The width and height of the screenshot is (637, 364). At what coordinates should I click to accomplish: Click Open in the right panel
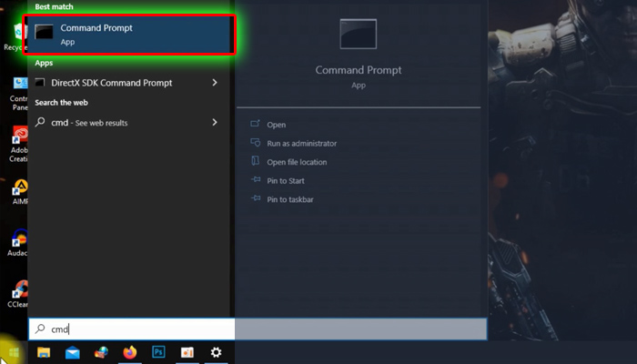276,125
